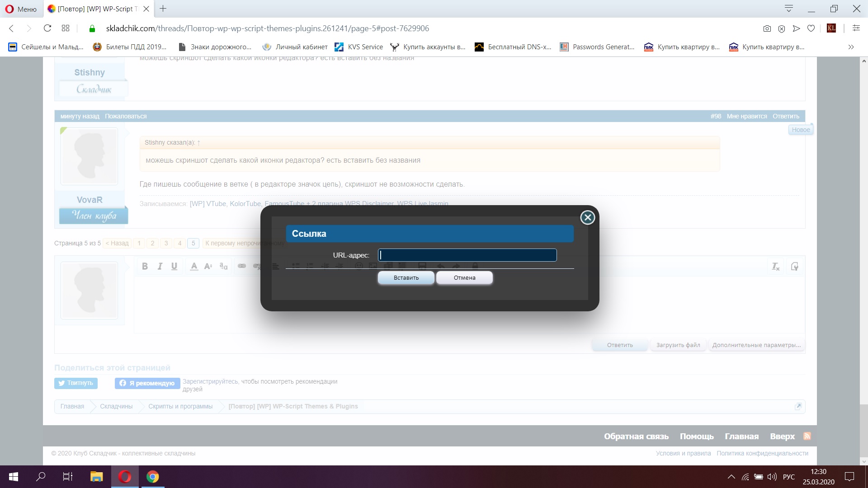Toggle bold formatting in the editor
The height and width of the screenshot is (488, 868).
point(145,267)
